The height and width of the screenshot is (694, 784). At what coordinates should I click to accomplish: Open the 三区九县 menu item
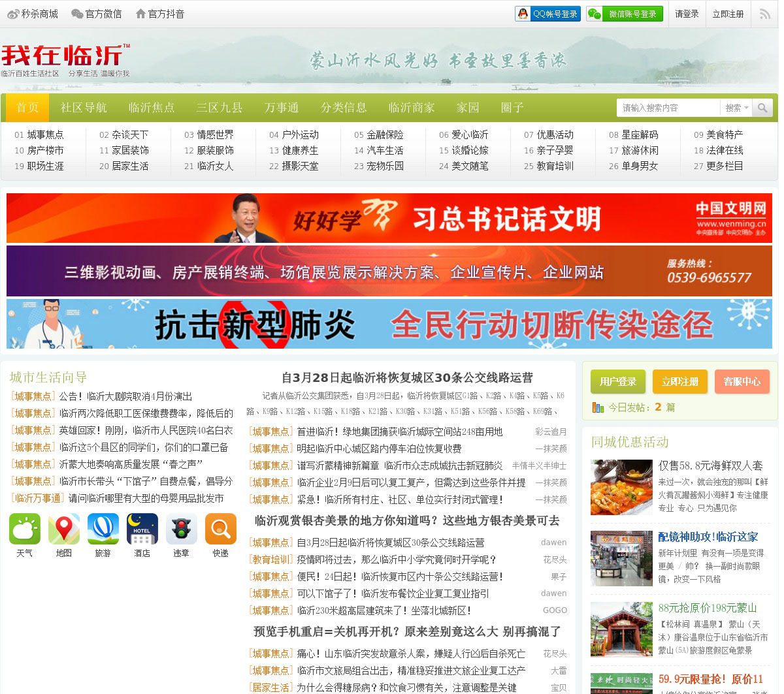[x=220, y=108]
